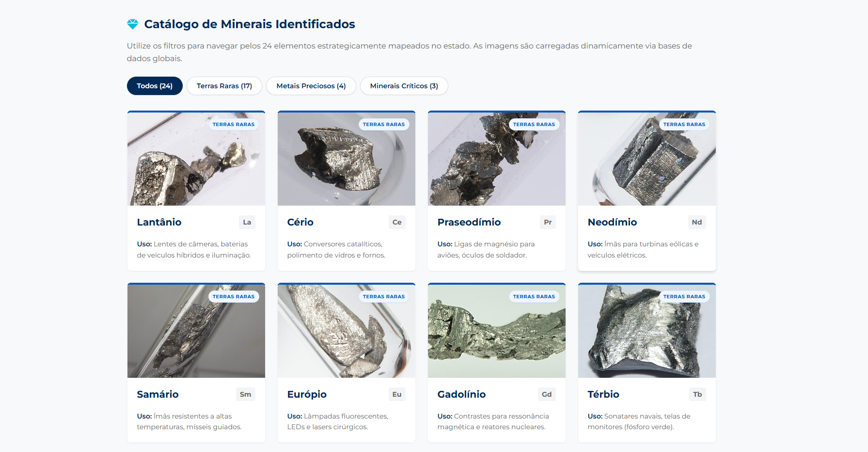Select the Eu symbol badge

click(397, 394)
